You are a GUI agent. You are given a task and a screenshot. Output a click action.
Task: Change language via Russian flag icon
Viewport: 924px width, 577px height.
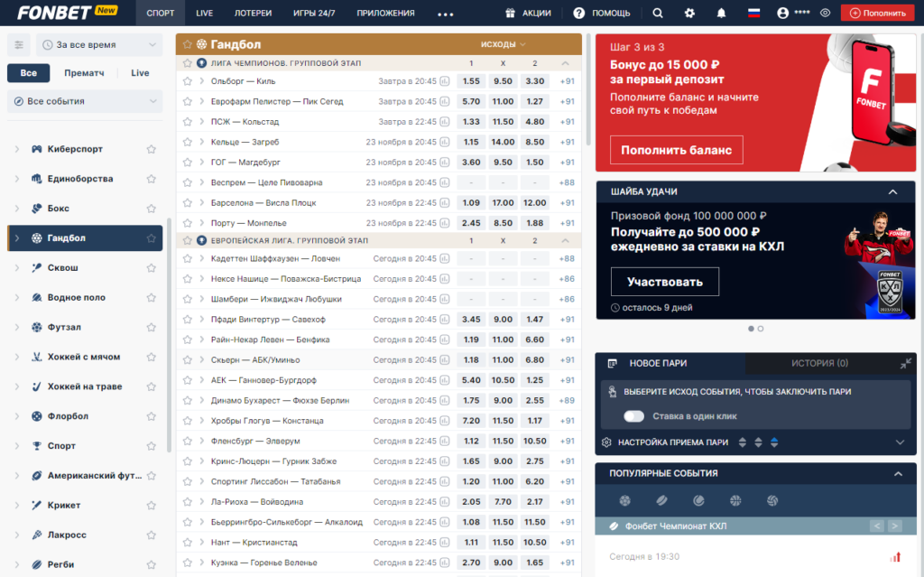tap(753, 13)
